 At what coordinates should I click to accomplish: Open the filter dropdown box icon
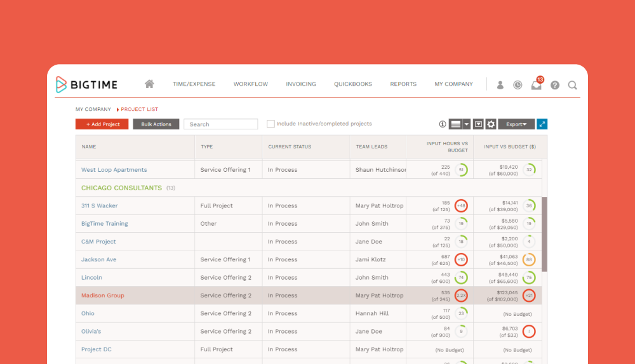pos(478,124)
